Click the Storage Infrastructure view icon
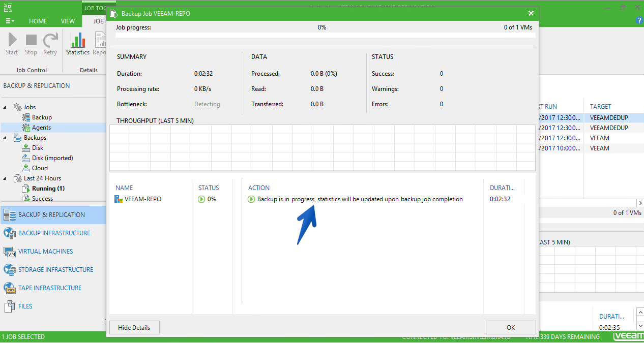The width and height of the screenshot is (644, 343). click(x=10, y=270)
